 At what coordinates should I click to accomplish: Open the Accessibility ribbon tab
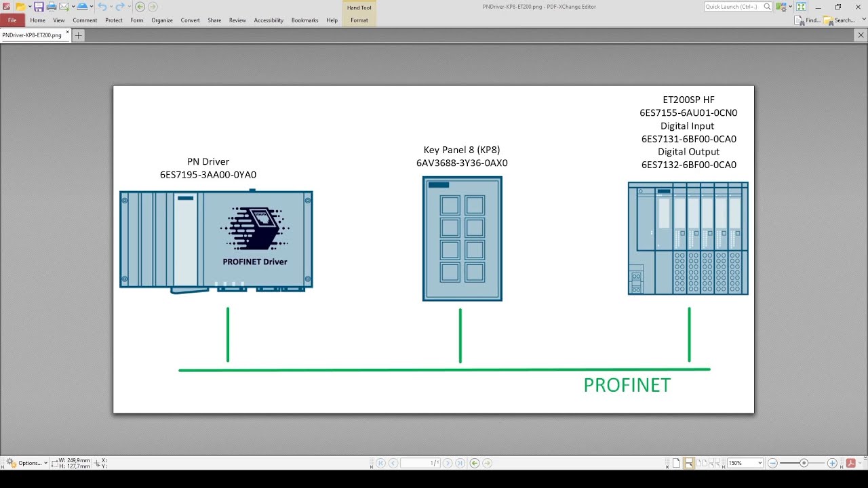coord(269,20)
